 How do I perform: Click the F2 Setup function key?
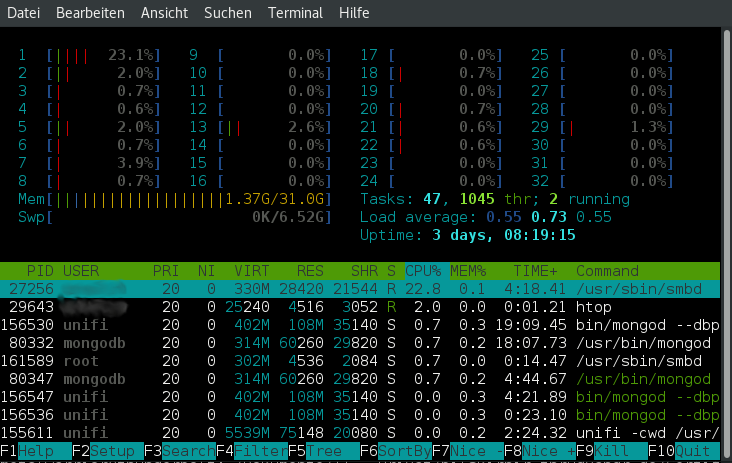tap(108, 451)
